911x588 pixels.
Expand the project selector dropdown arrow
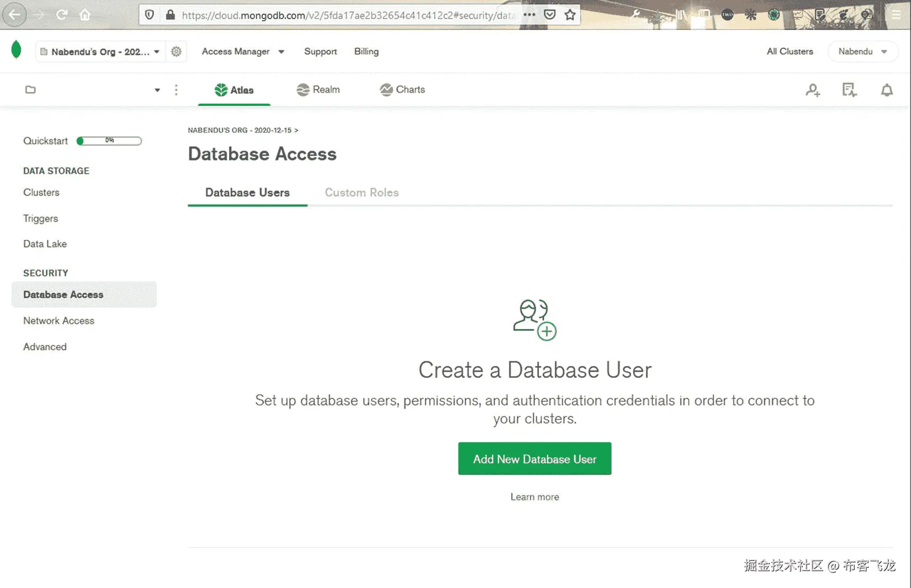157,90
